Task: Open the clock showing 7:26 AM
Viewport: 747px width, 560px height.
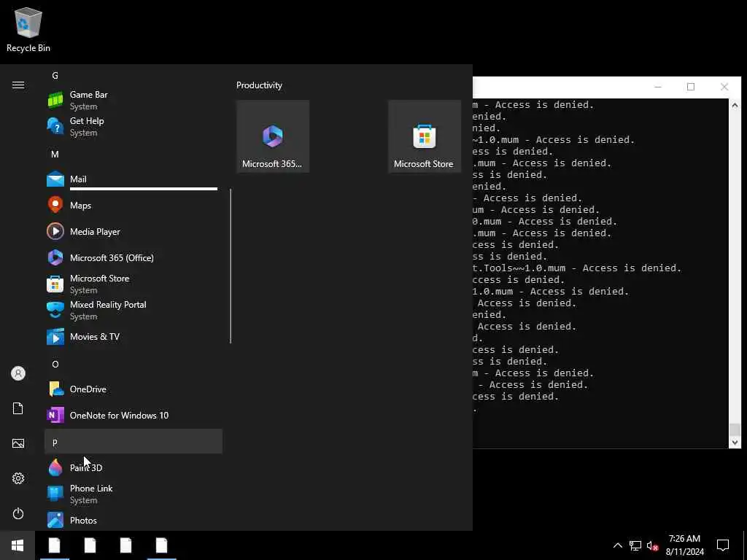Action: click(x=684, y=545)
